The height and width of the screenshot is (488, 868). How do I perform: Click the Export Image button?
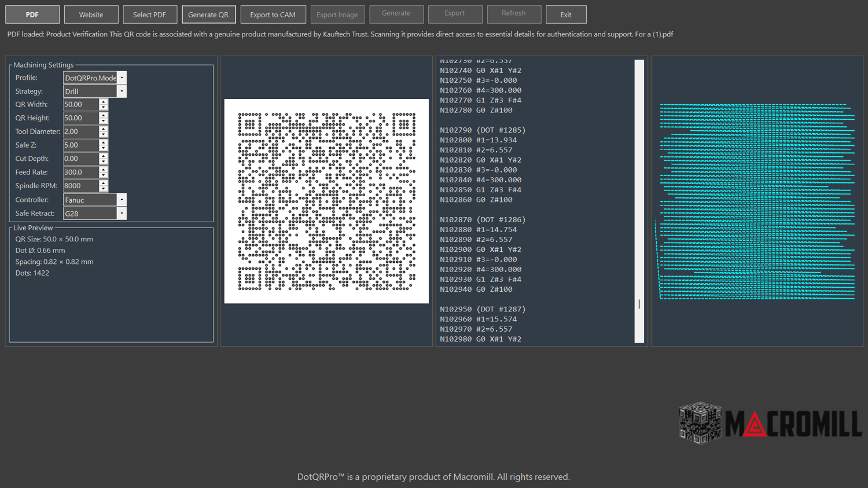tap(337, 14)
